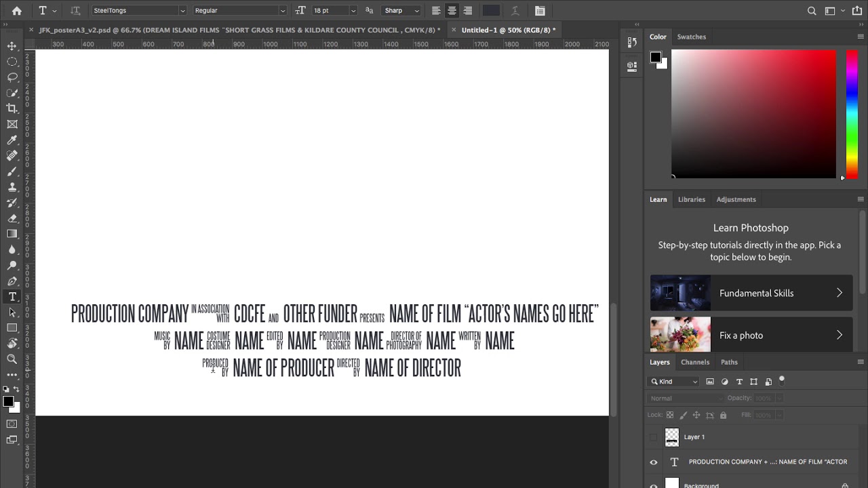Click the Home icon in options bar
The height and width of the screenshot is (488, 868).
pyautogui.click(x=17, y=11)
